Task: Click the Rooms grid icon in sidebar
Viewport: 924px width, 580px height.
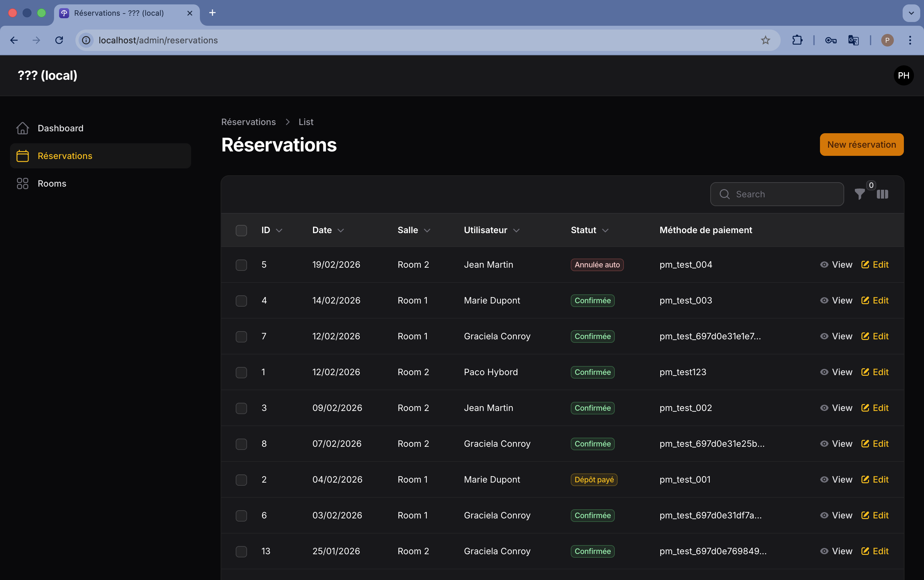Action: coord(23,183)
